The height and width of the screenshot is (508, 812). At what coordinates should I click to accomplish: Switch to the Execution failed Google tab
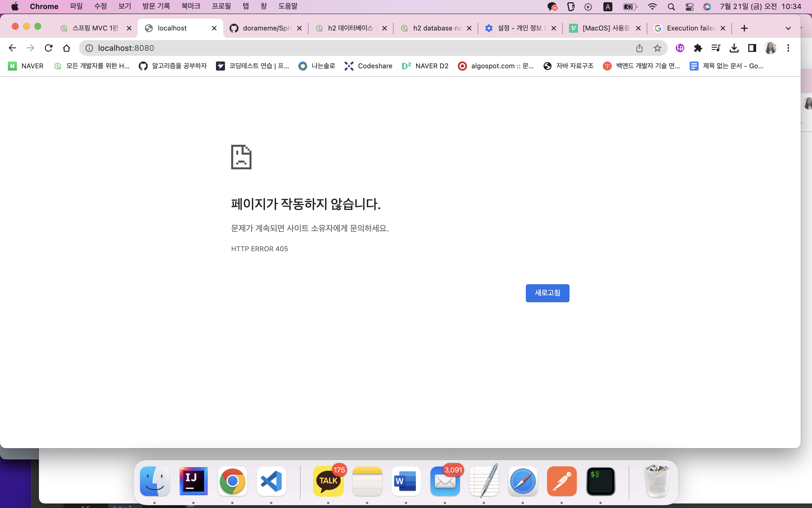[689, 28]
